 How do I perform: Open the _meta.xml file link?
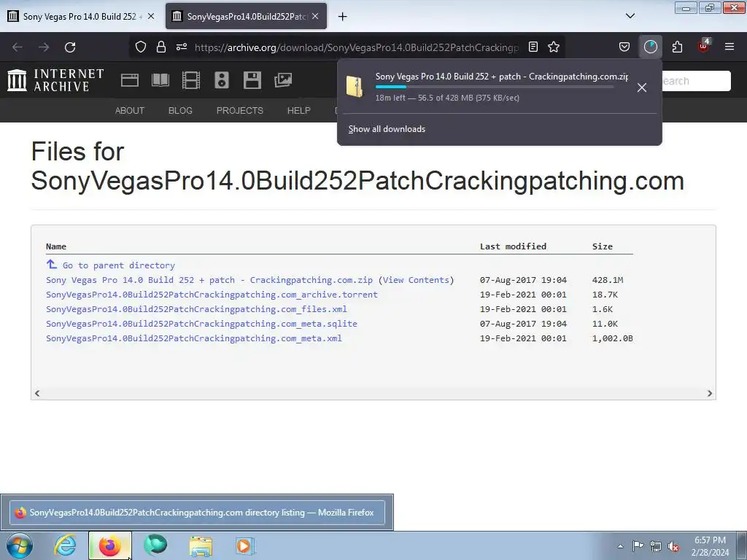point(194,338)
